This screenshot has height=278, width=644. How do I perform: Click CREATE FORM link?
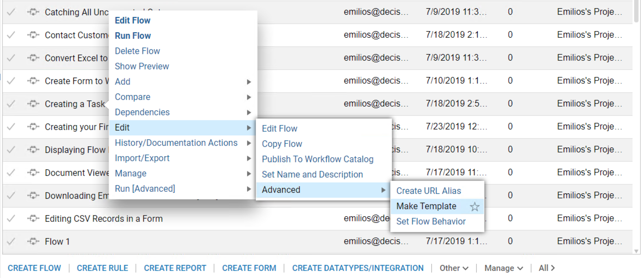click(x=249, y=268)
